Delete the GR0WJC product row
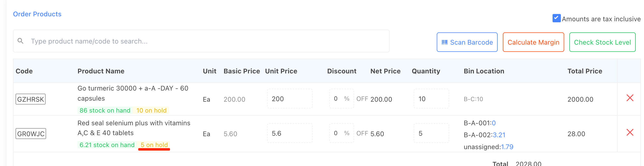Viewport: 644px width, 166px height. [x=630, y=133]
